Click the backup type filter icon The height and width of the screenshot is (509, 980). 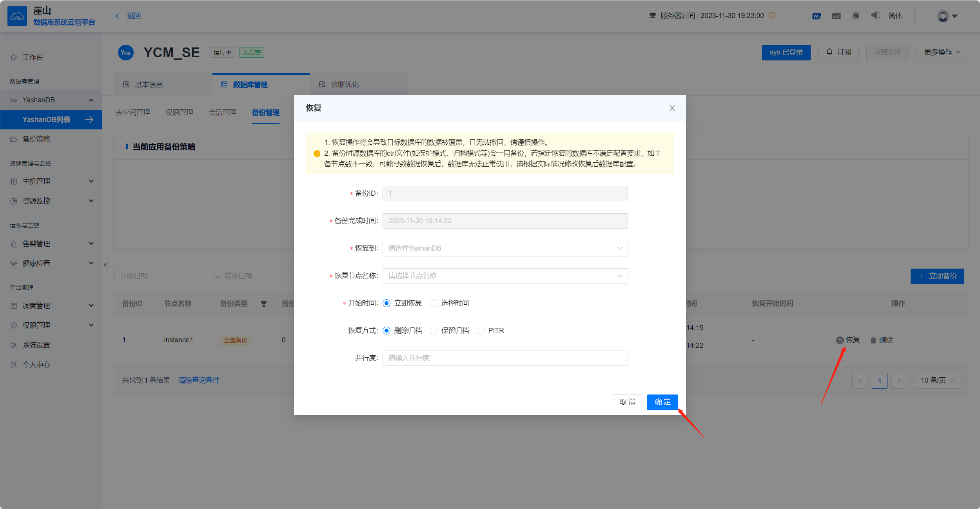coord(264,304)
